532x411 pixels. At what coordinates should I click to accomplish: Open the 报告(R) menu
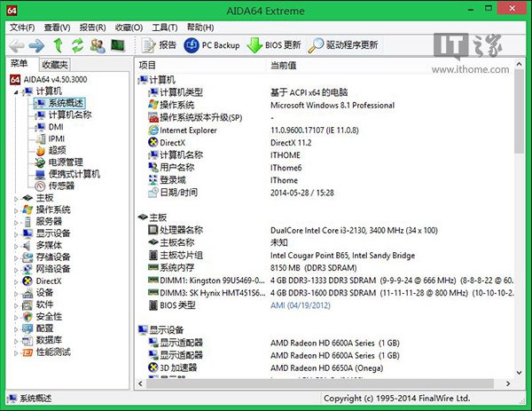click(x=92, y=28)
